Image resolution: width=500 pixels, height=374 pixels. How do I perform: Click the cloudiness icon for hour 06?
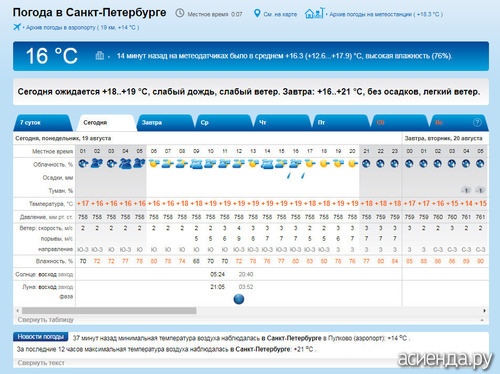point(154,164)
